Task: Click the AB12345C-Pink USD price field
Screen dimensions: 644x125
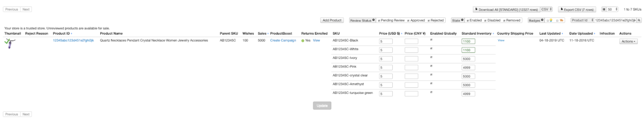Action: coord(385,68)
